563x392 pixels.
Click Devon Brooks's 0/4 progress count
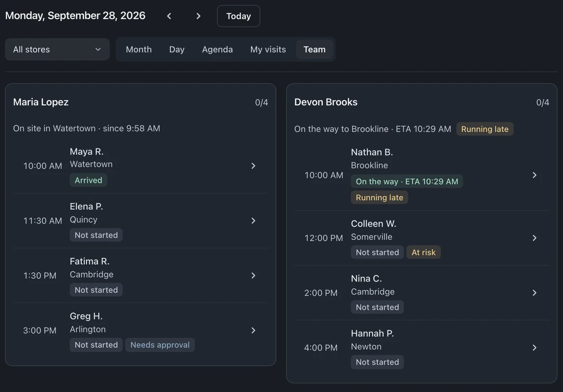543,103
